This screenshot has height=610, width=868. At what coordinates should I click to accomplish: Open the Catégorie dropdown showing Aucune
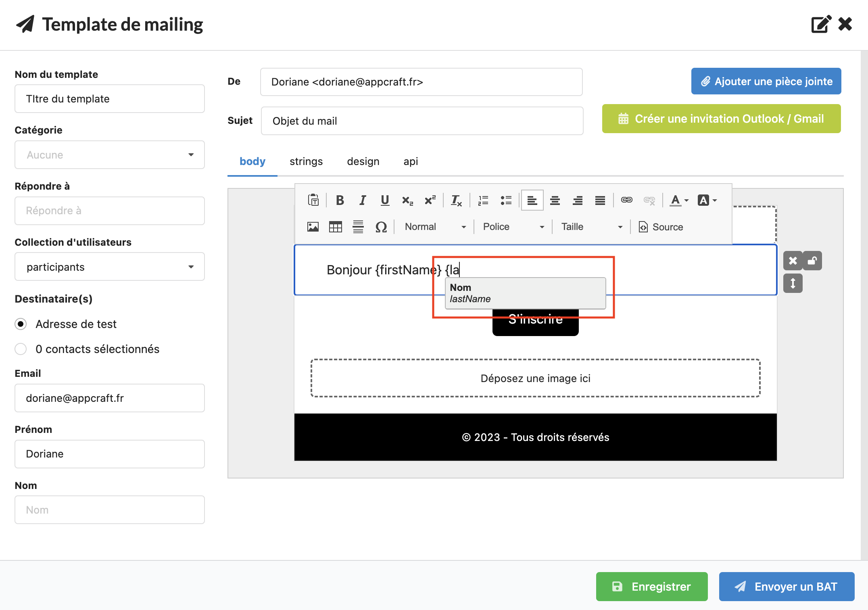[x=109, y=155]
